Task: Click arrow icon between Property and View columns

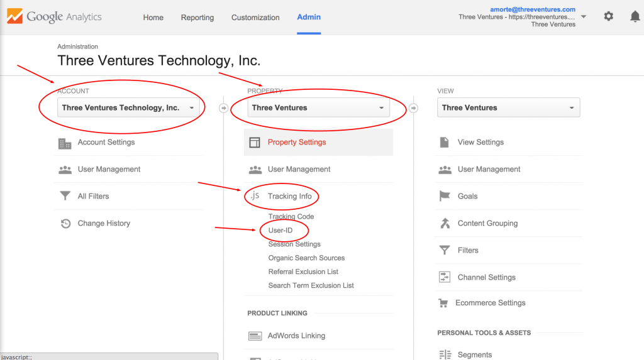Action: (x=414, y=108)
